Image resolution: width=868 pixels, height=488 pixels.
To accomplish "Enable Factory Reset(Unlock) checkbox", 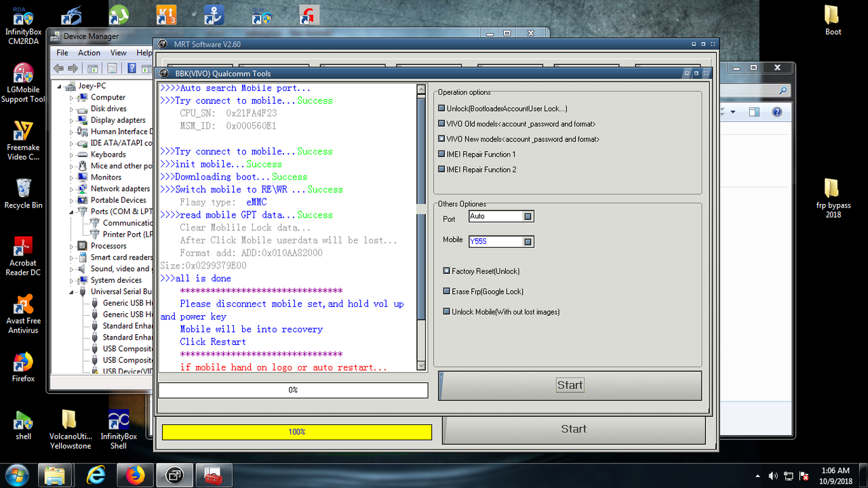I will point(447,271).
